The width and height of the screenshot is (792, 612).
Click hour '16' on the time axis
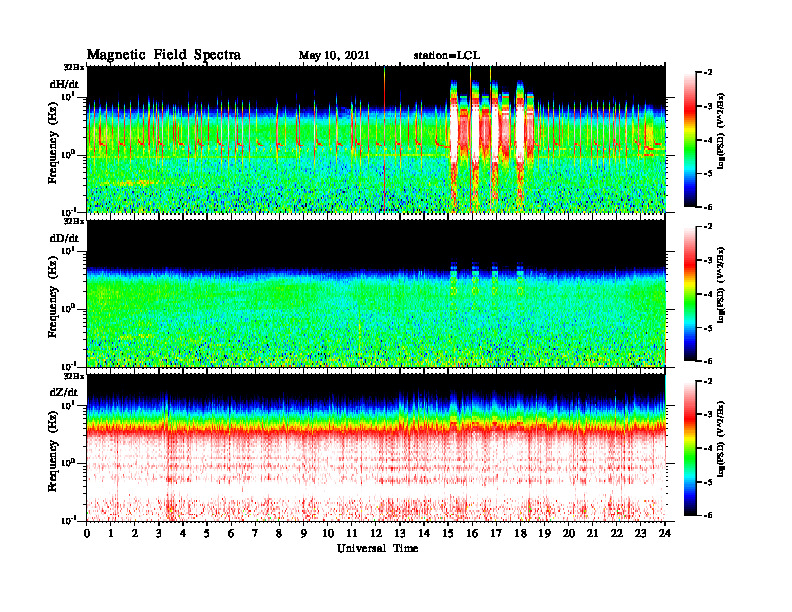[x=472, y=533]
